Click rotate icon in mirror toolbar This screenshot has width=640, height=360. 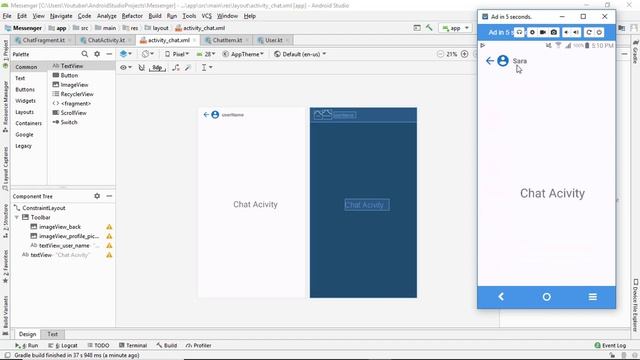pos(589,32)
